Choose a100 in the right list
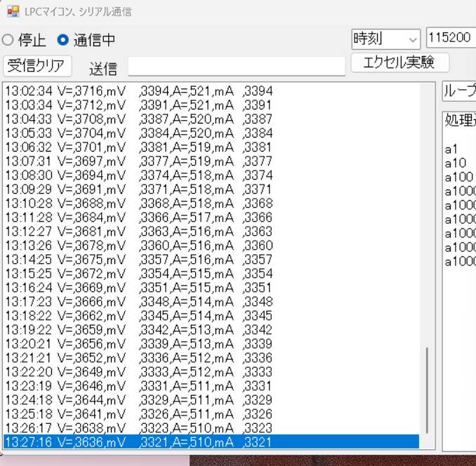 458,177
